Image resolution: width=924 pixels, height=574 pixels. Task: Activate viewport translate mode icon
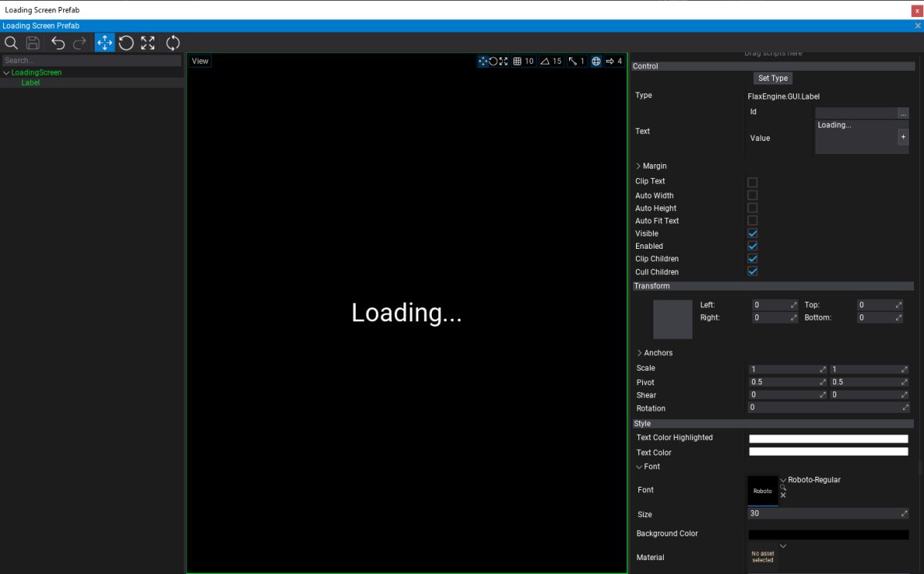(x=483, y=62)
